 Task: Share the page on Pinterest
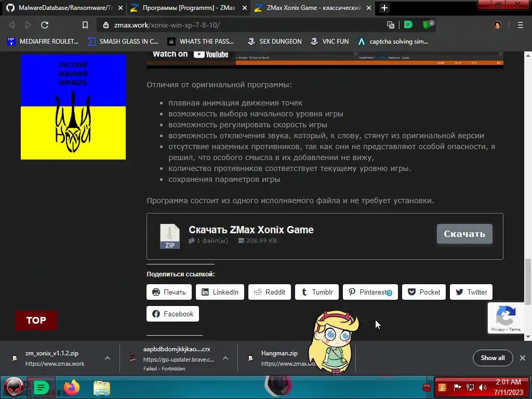point(370,292)
